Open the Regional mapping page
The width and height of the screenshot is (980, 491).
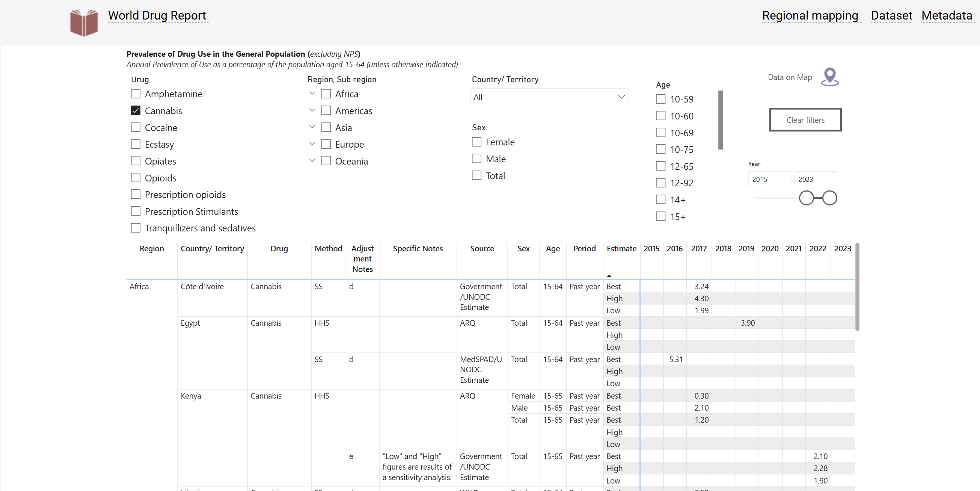810,16
